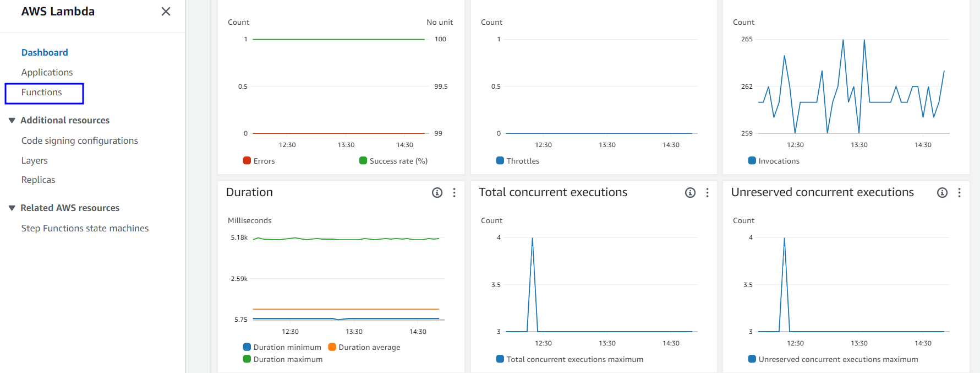Toggle the Errors legend swatch
980x373 pixels.
tap(247, 160)
